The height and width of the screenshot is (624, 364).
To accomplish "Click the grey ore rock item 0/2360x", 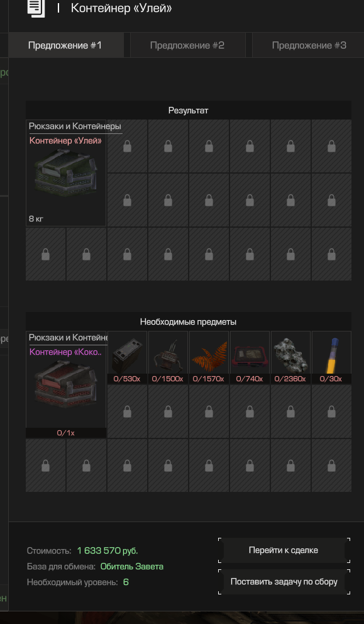I will [x=290, y=357].
